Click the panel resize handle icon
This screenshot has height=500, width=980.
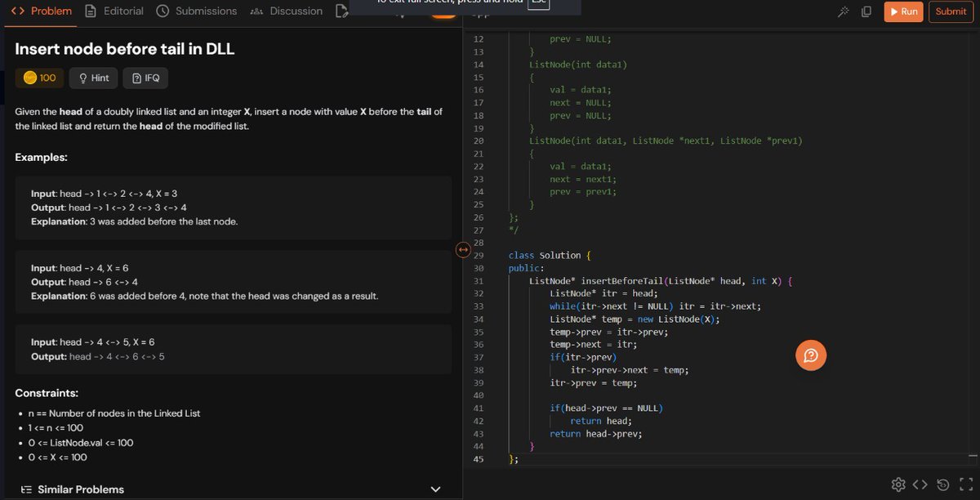click(x=461, y=248)
